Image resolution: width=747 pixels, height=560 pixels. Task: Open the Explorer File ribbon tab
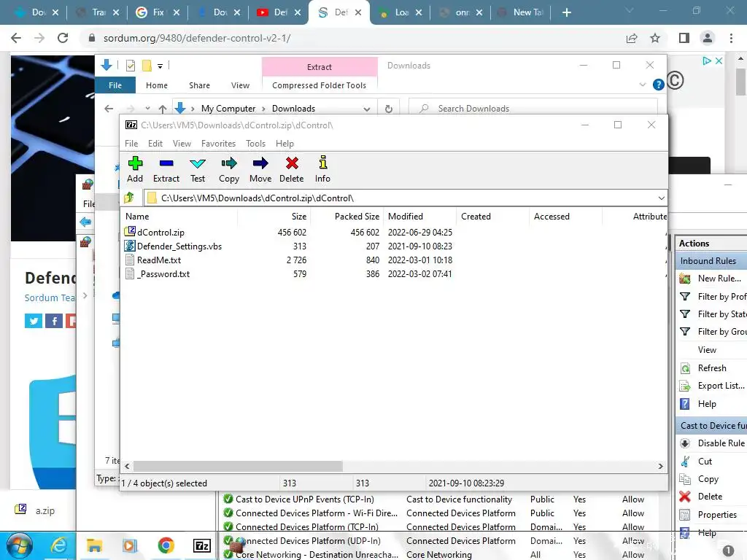(x=115, y=85)
